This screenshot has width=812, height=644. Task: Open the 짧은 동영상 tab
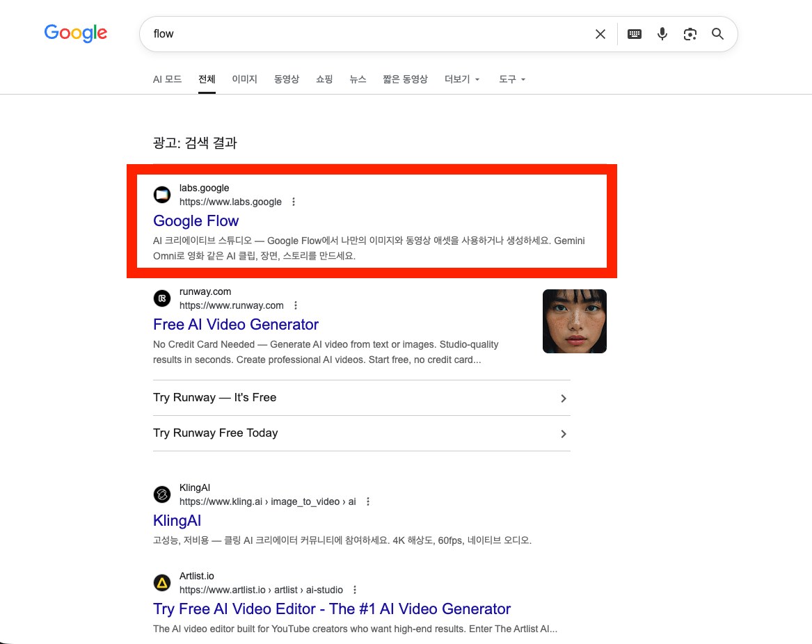point(405,79)
